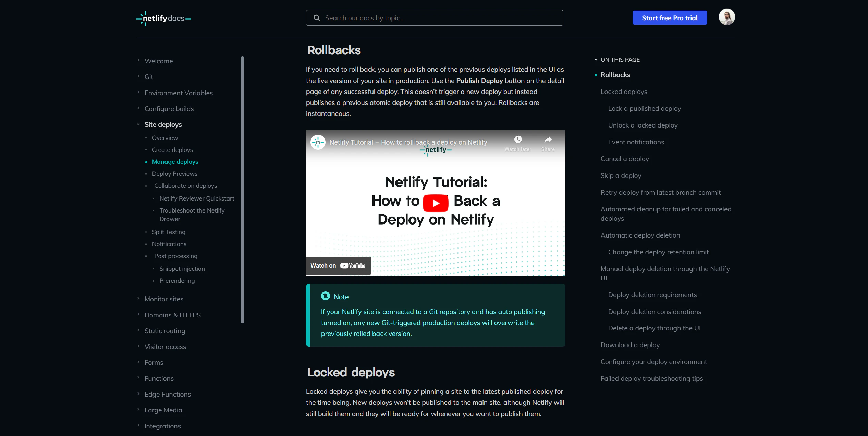This screenshot has height=436, width=868.
Task: Expand the Domains & HTTPS section
Action: click(138, 314)
